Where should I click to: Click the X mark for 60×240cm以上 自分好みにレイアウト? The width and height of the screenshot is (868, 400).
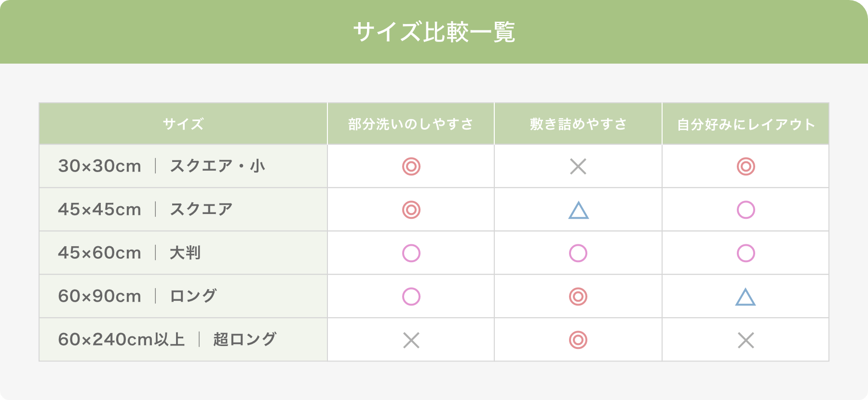pyautogui.click(x=746, y=340)
